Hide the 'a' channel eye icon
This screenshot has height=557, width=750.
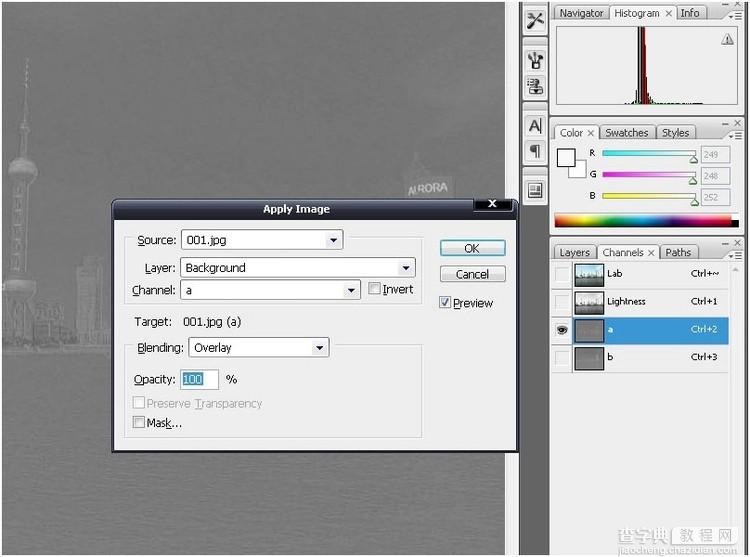pos(562,330)
